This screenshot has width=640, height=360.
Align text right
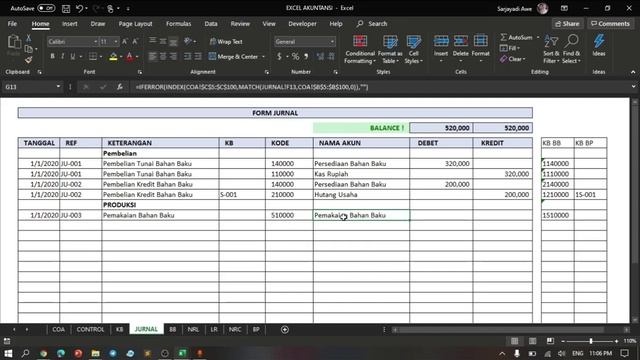(173, 56)
